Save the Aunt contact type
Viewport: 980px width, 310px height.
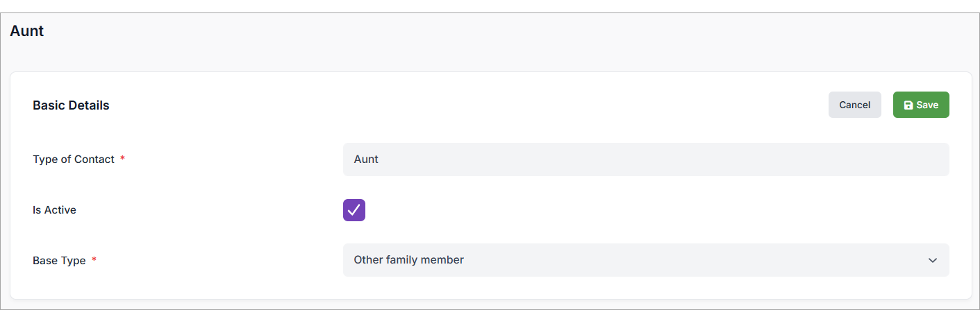tap(921, 105)
